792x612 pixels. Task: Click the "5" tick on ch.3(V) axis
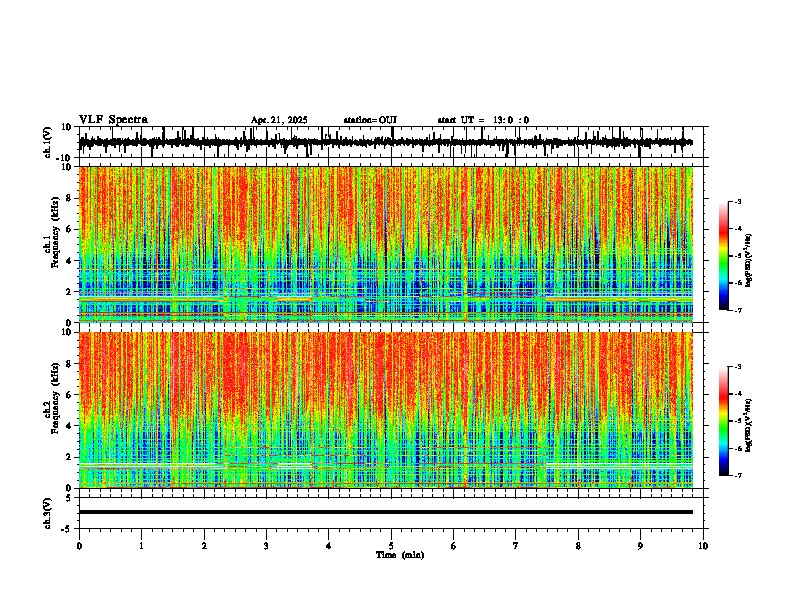(70, 498)
